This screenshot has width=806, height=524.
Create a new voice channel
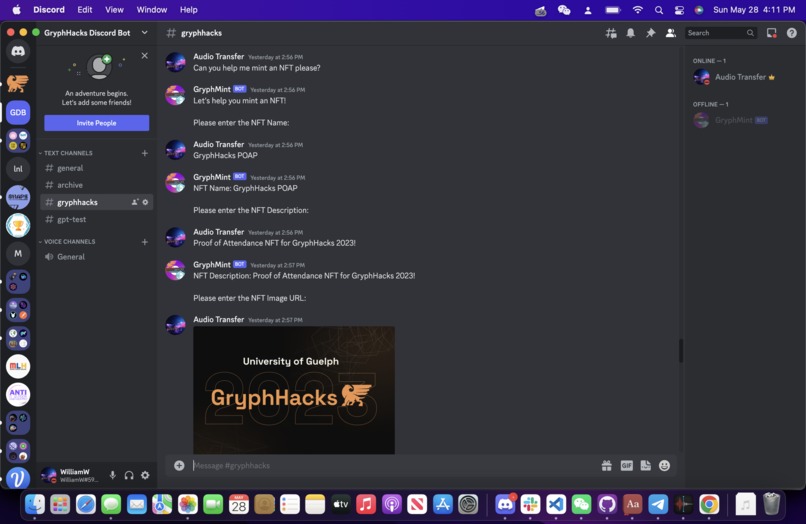click(x=144, y=242)
